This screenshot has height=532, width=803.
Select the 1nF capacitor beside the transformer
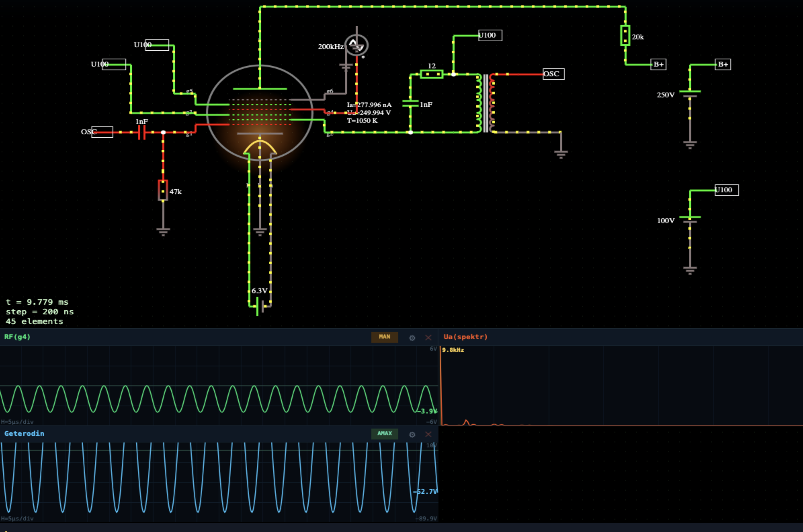coord(410,103)
